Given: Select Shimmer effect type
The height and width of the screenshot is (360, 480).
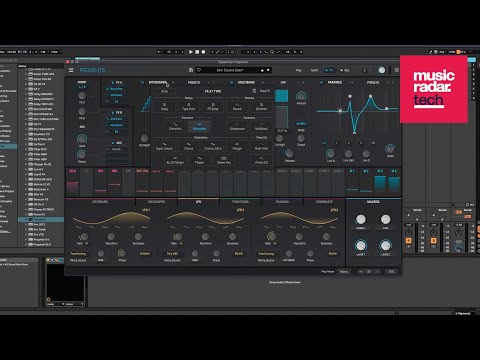Looking at the screenshot, I should [x=261, y=107].
